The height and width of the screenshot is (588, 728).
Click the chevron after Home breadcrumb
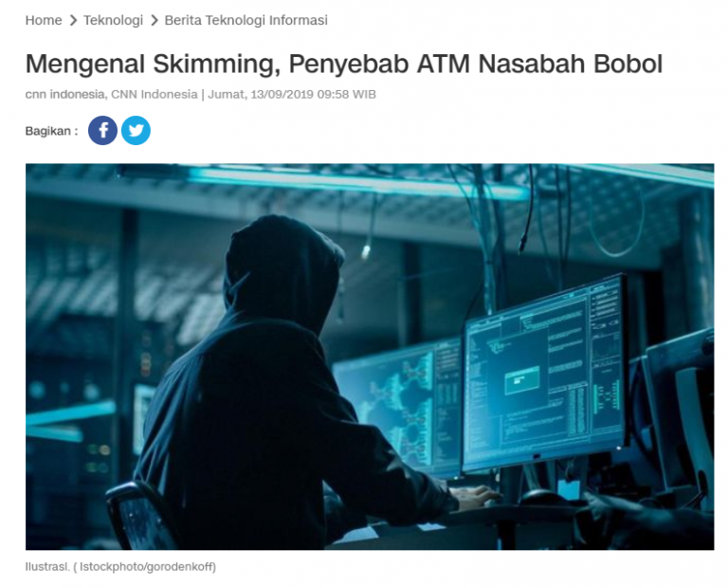(x=73, y=21)
